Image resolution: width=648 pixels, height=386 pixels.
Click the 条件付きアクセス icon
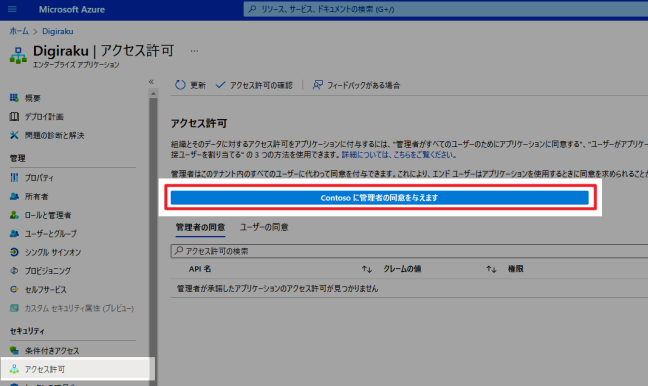(14, 350)
